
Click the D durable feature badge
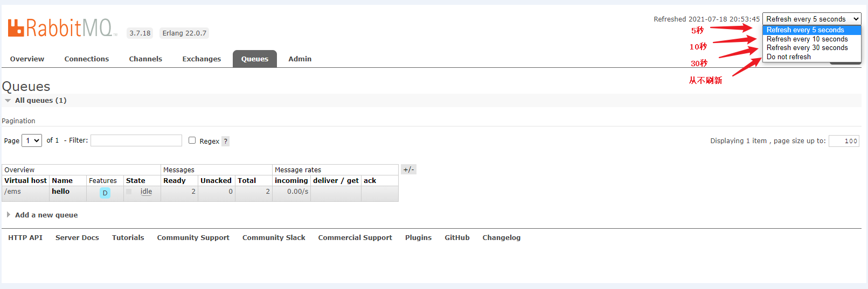[105, 193]
